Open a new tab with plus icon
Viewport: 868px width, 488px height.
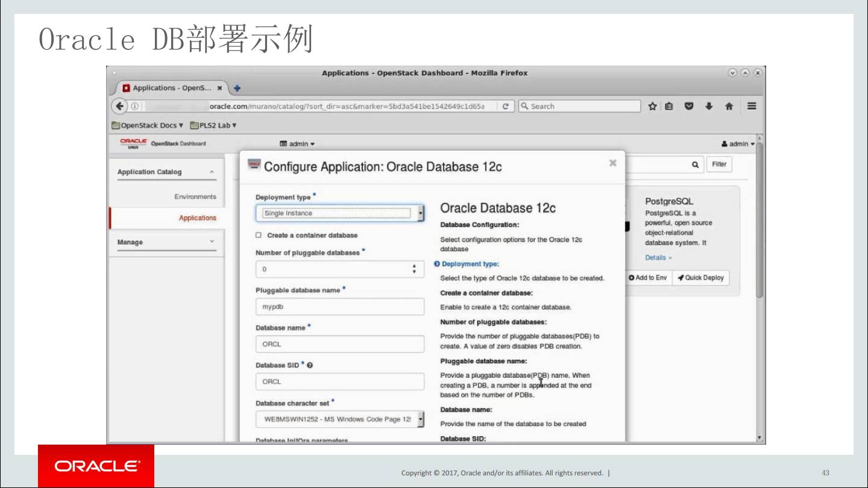click(x=237, y=88)
